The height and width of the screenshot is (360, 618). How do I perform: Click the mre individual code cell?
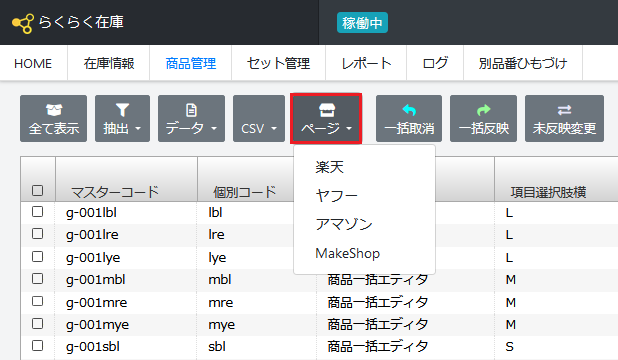pos(221,302)
